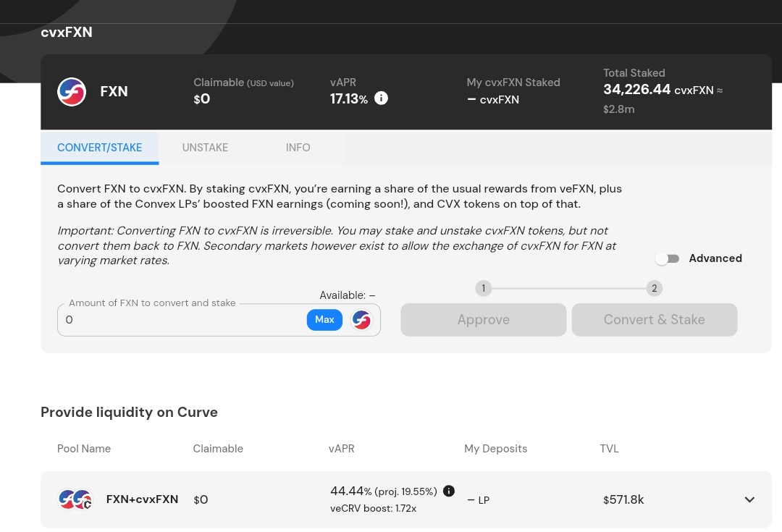Click the My cvxFXN Staked label

[513, 83]
